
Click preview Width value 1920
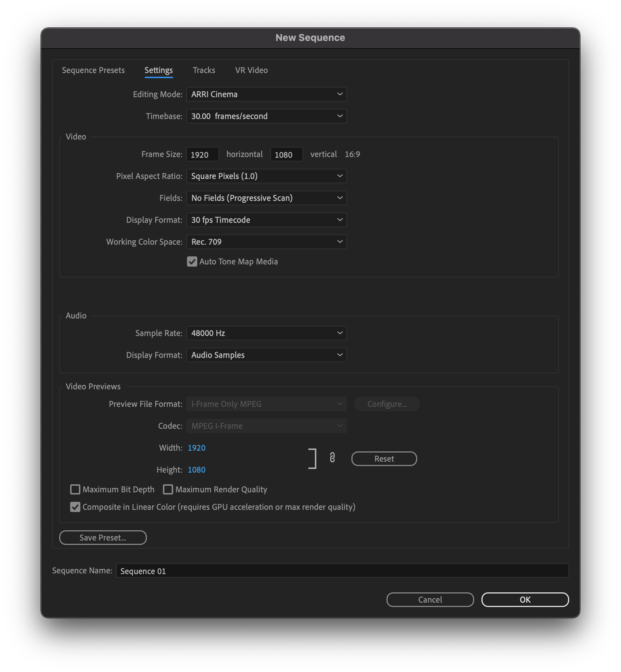197,448
